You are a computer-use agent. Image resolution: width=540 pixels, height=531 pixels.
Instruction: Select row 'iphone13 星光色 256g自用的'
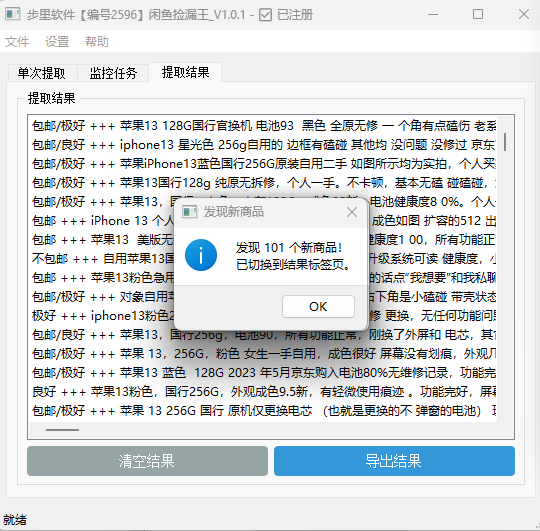(x=264, y=145)
